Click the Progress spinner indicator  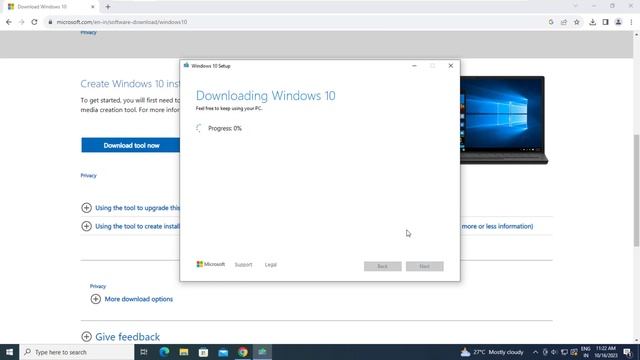point(199,128)
